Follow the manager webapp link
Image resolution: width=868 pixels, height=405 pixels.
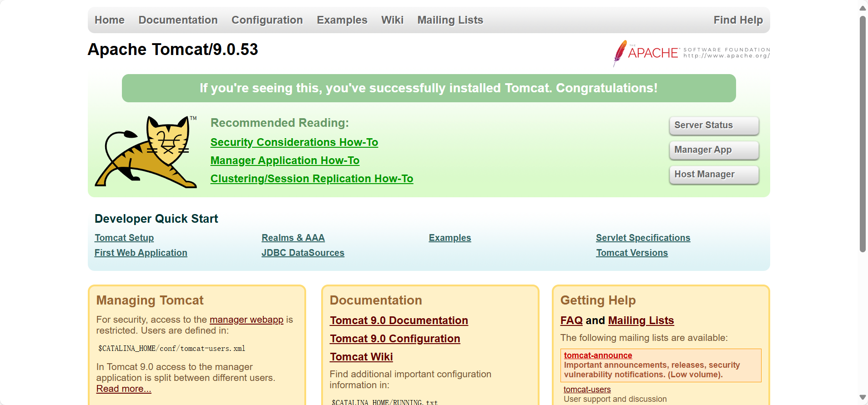[247, 320]
